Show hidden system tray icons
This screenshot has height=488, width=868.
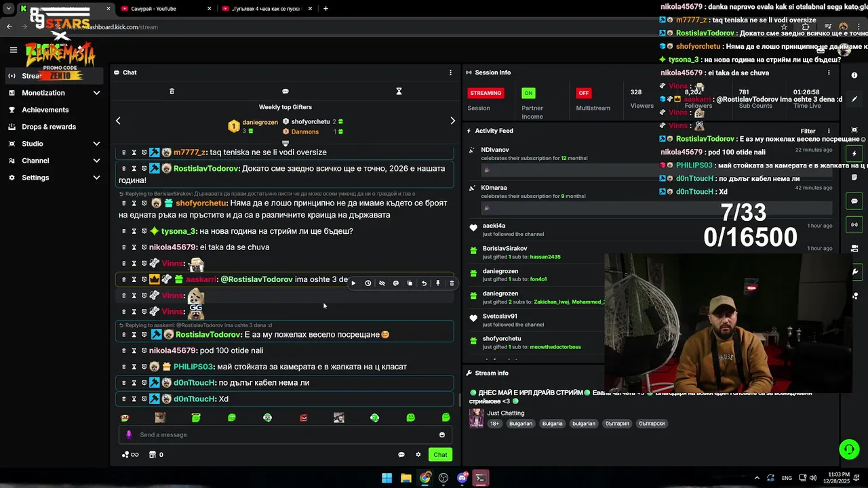coord(757,478)
